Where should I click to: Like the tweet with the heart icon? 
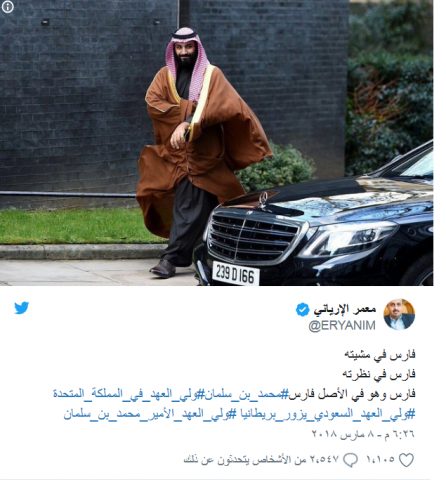point(406,460)
